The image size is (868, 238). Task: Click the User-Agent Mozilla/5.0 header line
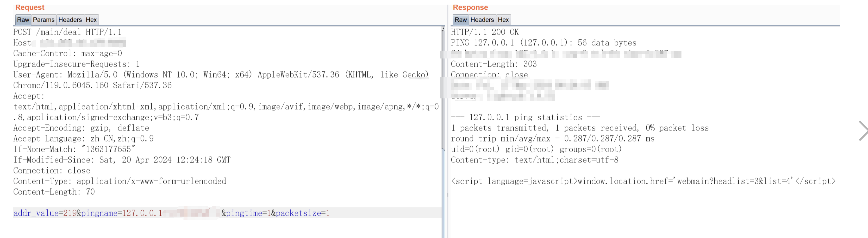(x=221, y=75)
